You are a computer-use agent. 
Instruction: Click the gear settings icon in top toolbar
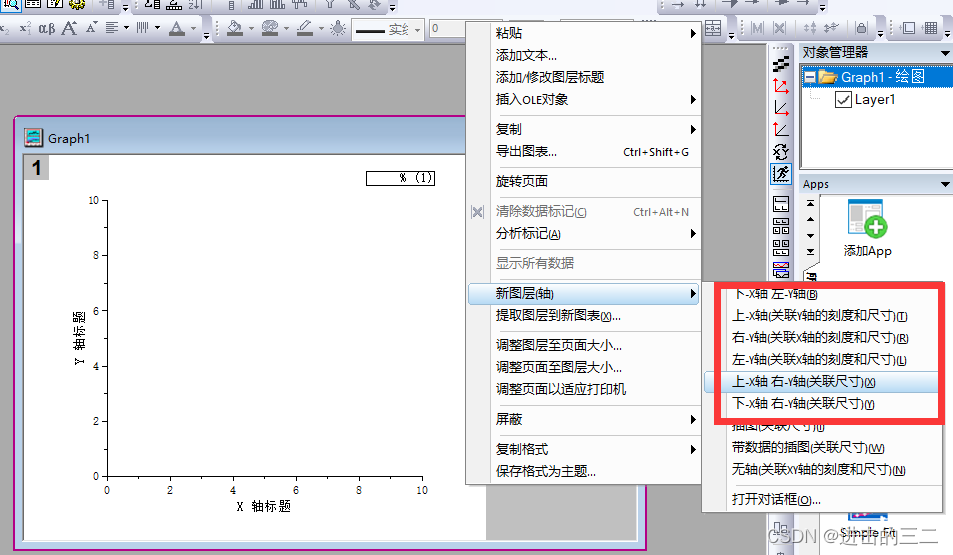tap(77, 5)
